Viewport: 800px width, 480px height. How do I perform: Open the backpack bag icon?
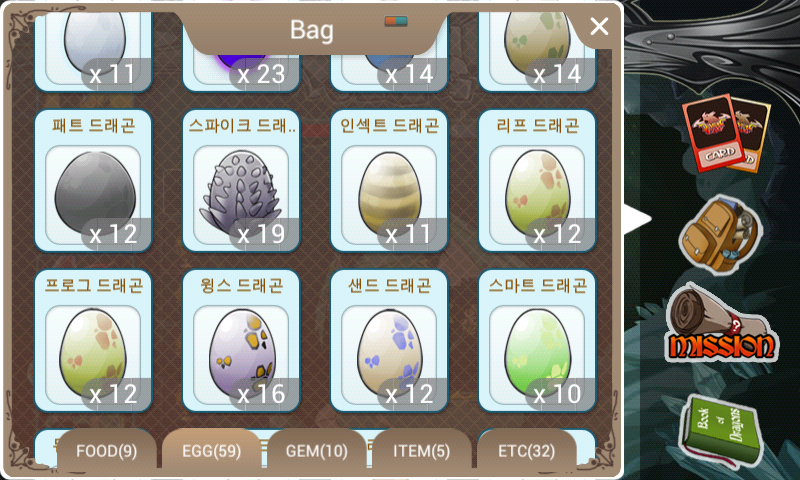(720, 234)
